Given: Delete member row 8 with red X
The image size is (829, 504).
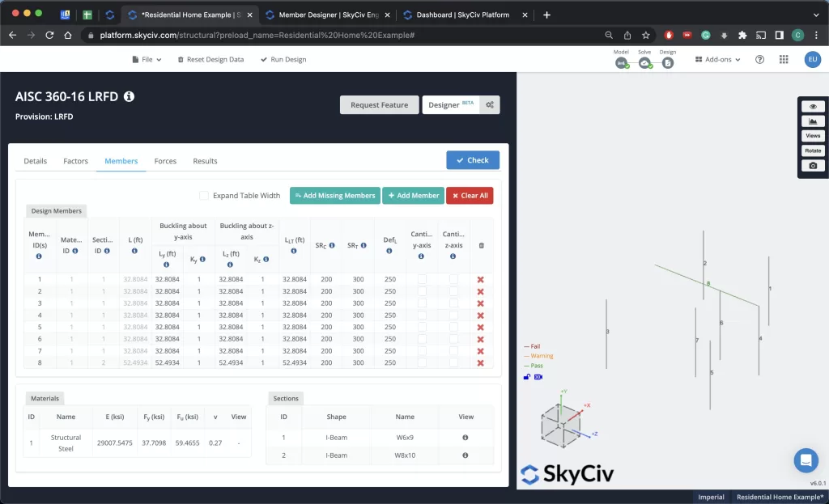Looking at the screenshot, I should [481, 363].
